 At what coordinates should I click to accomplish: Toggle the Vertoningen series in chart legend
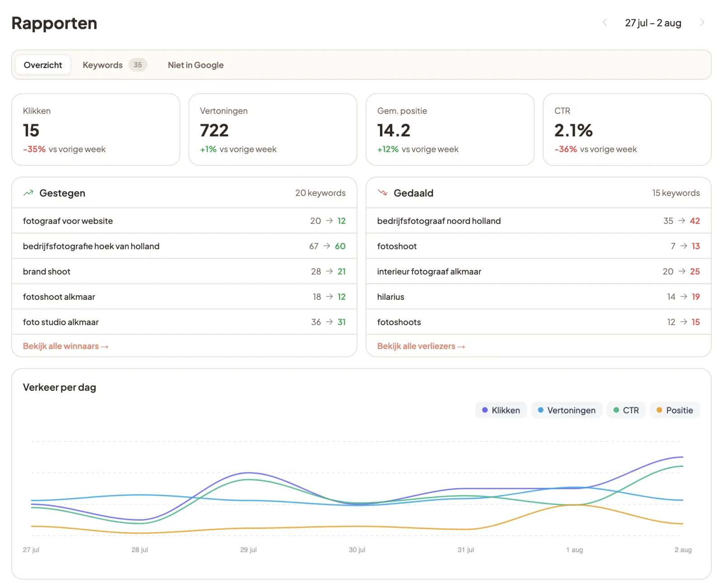[x=567, y=410]
